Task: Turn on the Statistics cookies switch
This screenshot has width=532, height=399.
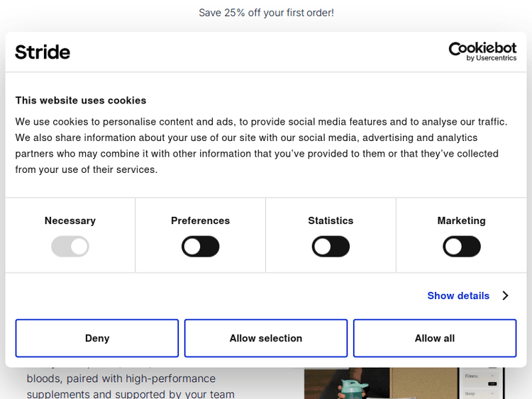Action: (331, 247)
